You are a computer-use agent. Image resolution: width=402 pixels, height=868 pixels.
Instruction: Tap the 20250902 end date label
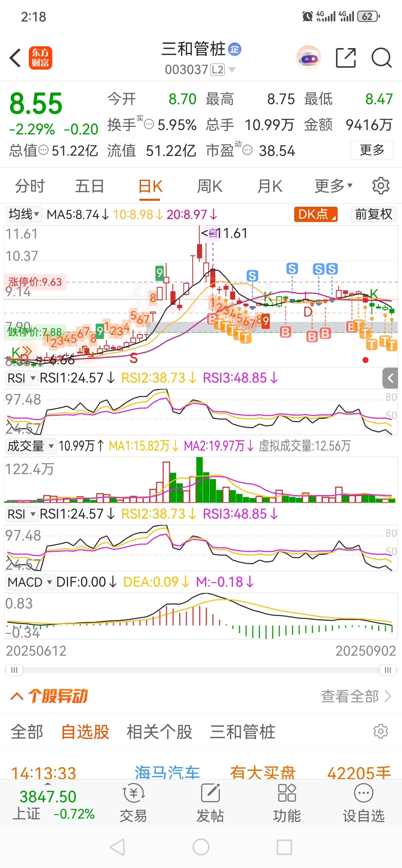366,651
